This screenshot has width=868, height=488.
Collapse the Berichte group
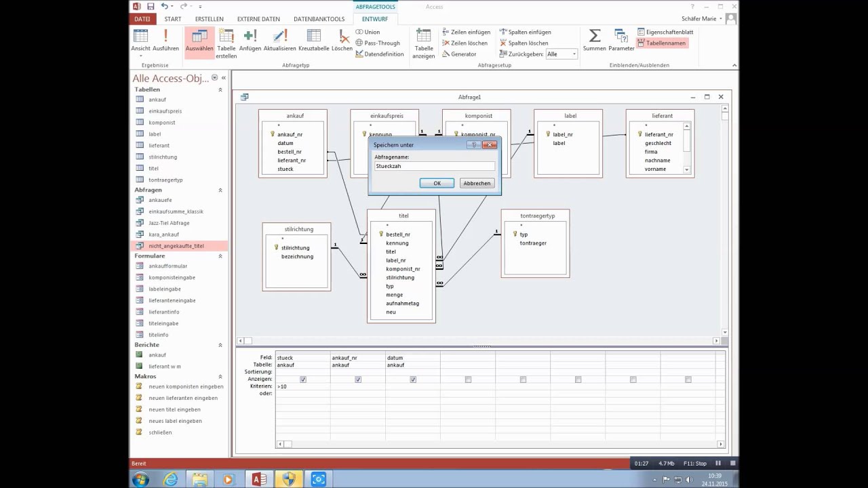pyautogui.click(x=220, y=345)
